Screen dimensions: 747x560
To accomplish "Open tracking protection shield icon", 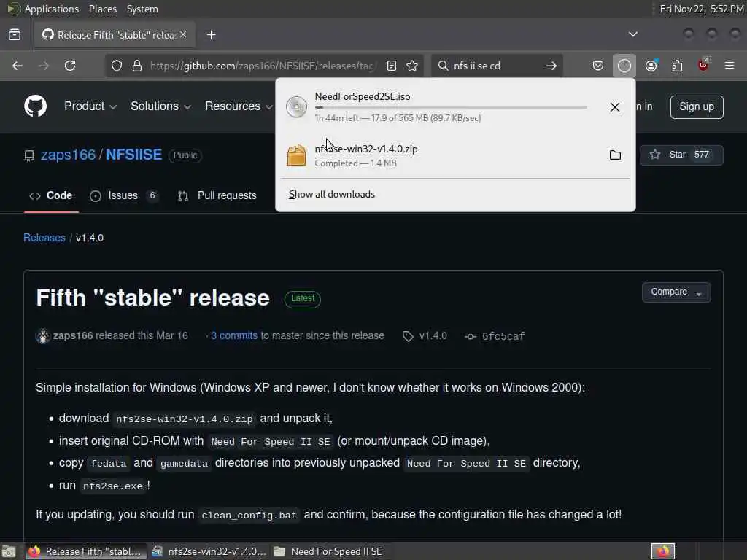I will tap(117, 66).
